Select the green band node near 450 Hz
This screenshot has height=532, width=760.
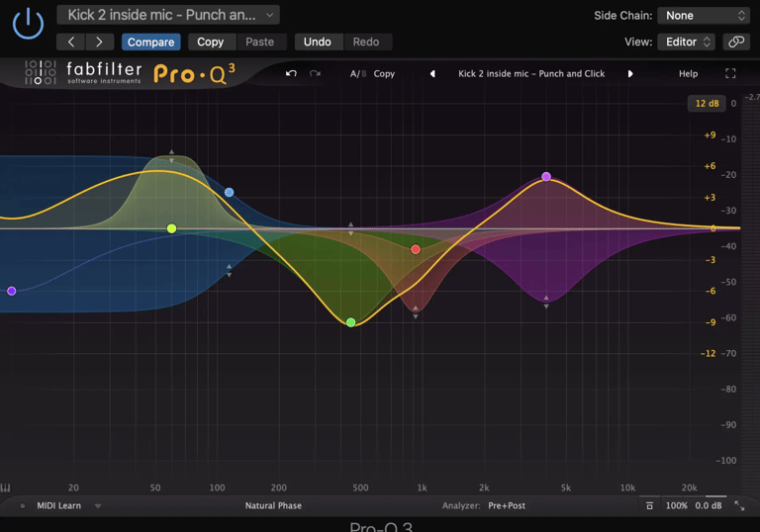pos(351,322)
